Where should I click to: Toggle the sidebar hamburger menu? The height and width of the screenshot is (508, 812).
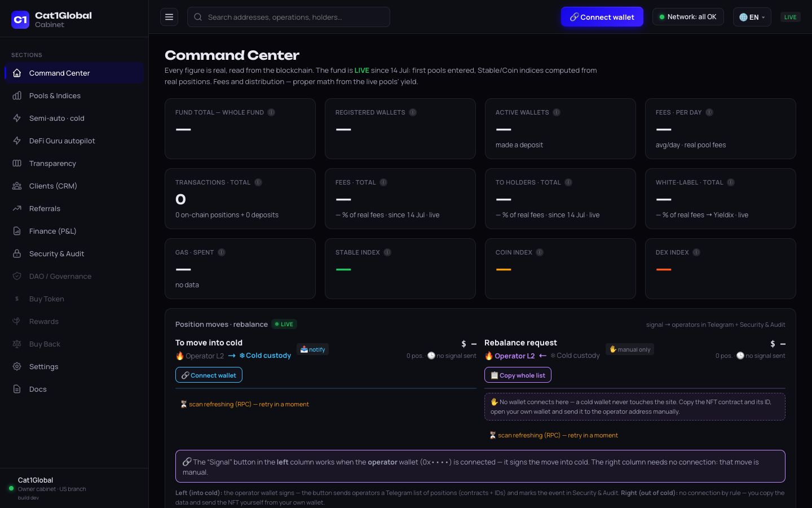tap(169, 17)
